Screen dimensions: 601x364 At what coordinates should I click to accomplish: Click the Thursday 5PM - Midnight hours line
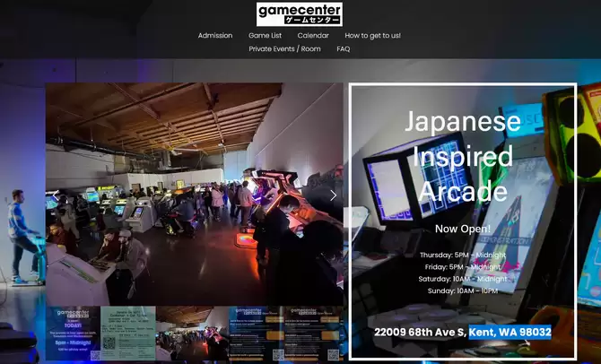462,255
